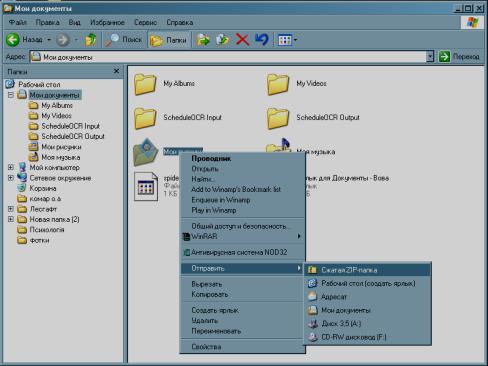
Task: Send to Рабочий стол (создать ярлык)
Action: tap(367, 283)
